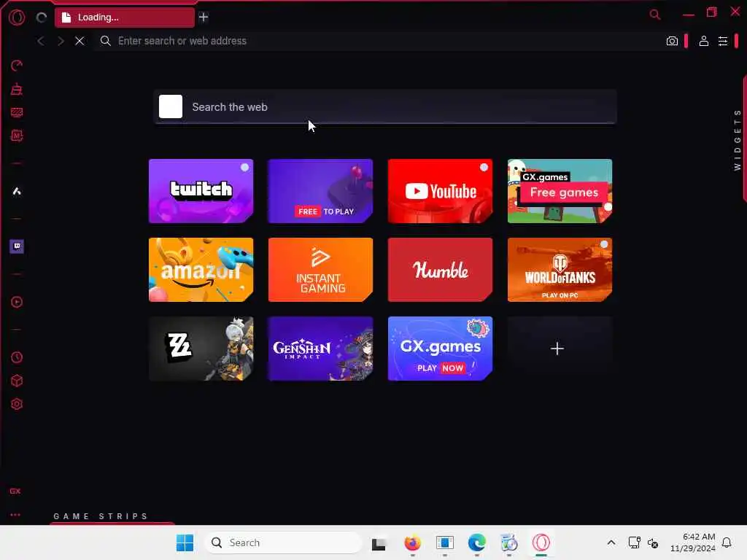Open GX.games Free games tile

click(560, 191)
